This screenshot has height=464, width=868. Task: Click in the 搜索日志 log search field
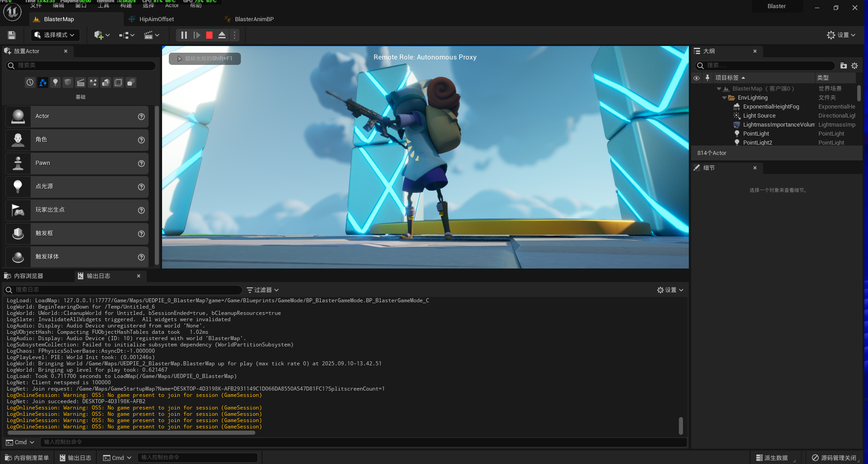[x=123, y=290]
